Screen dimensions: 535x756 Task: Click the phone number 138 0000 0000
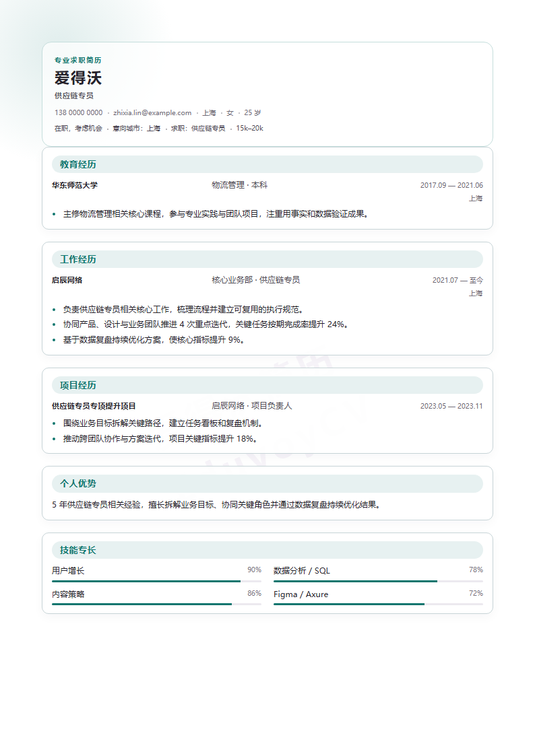tap(79, 113)
